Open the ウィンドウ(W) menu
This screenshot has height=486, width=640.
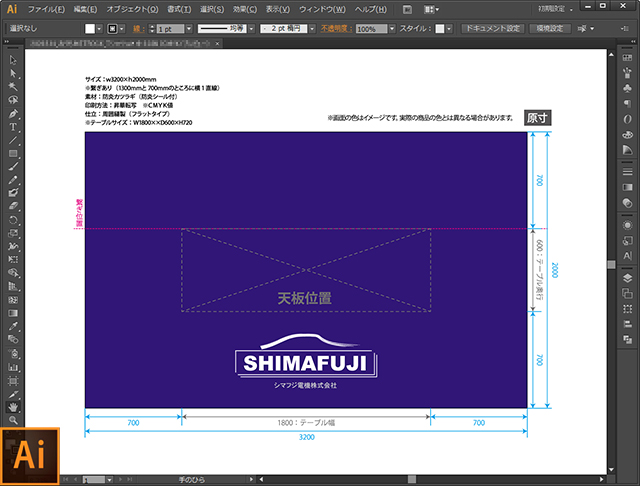tap(318, 9)
